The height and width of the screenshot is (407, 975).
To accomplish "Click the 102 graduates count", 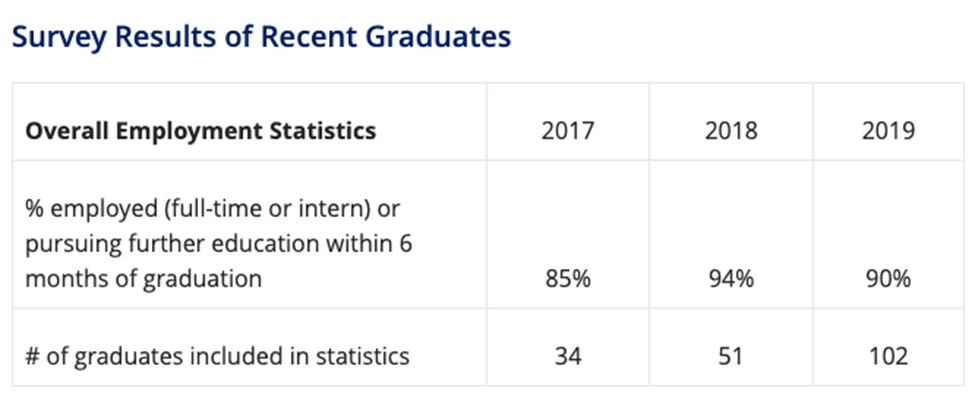I will tap(888, 355).
